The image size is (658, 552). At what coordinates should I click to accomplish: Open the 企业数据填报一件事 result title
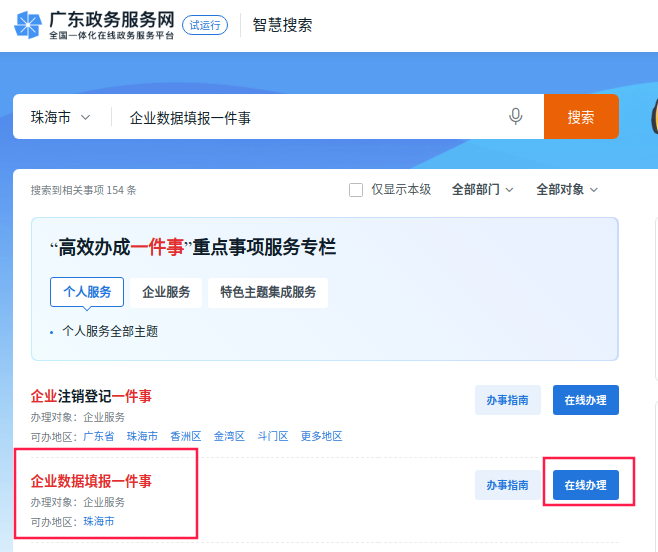click(x=91, y=481)
